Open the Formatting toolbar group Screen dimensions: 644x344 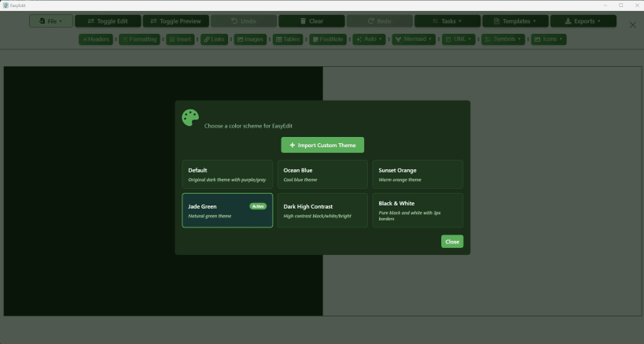pyautogui.click(x=140, y=39)
